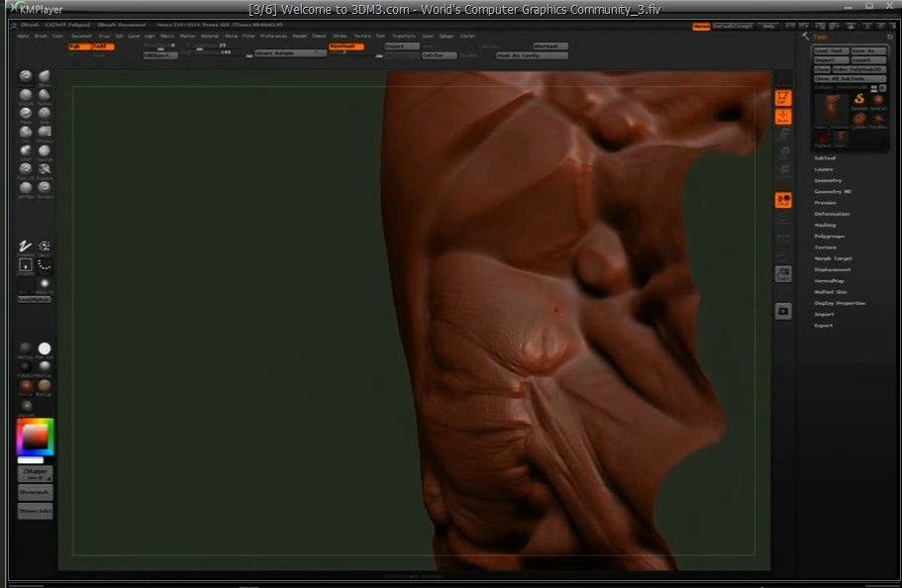
Task: Select the Cylinder3D tool thumbnail
Action: (x=858, y=119)
